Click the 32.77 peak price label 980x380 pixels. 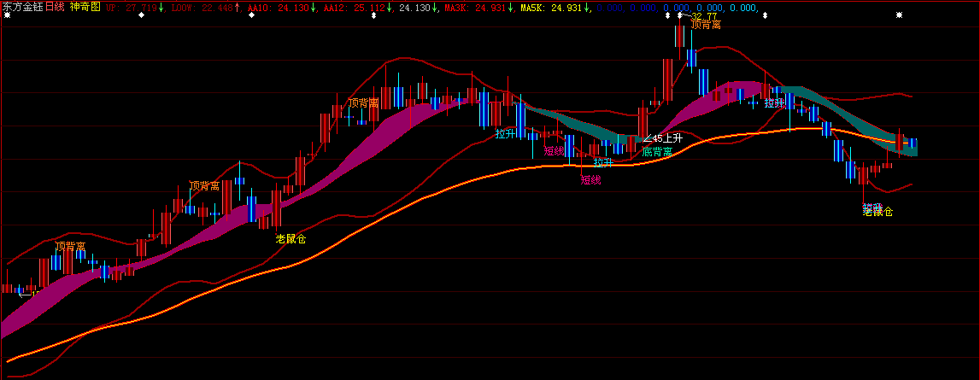click(x=703, y=16)
